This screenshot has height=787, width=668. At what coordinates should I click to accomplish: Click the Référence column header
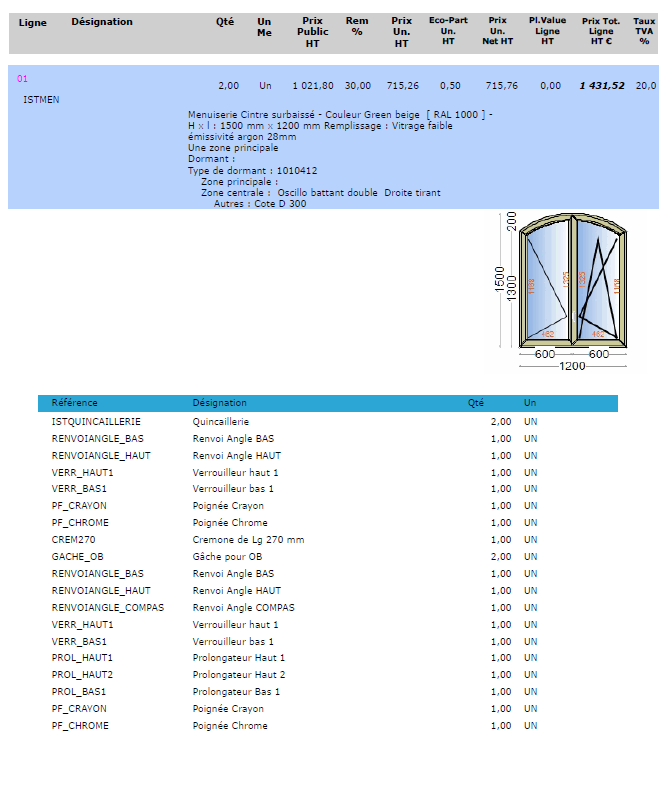75,403
